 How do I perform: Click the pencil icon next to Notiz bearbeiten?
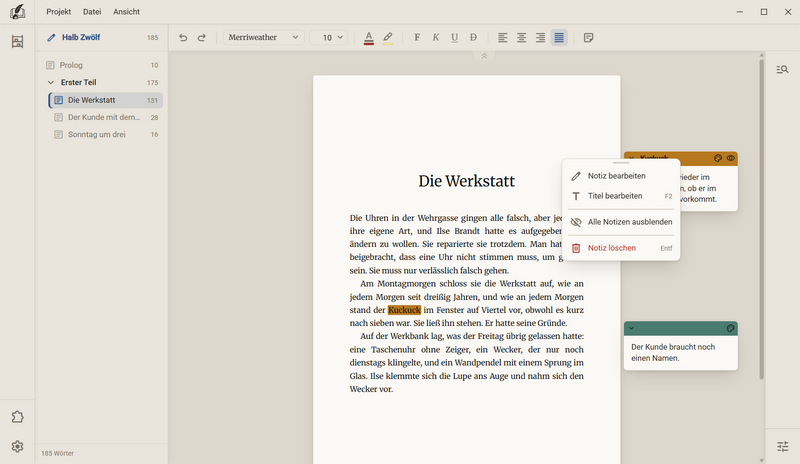[576, 176]
